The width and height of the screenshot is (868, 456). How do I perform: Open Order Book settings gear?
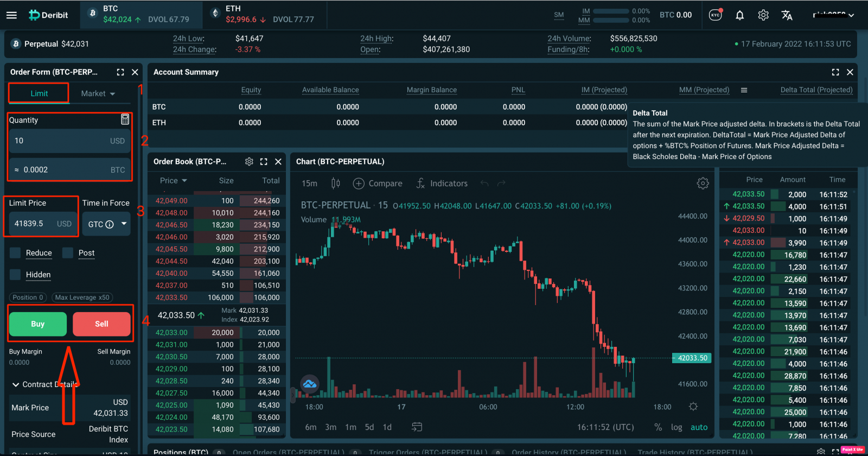(x=249, y=162)
